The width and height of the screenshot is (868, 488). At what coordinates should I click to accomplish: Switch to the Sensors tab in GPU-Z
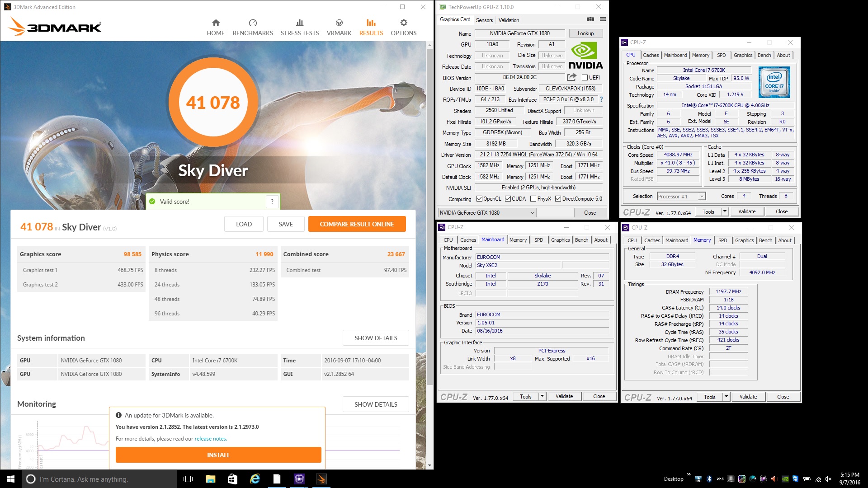point(484,20)
